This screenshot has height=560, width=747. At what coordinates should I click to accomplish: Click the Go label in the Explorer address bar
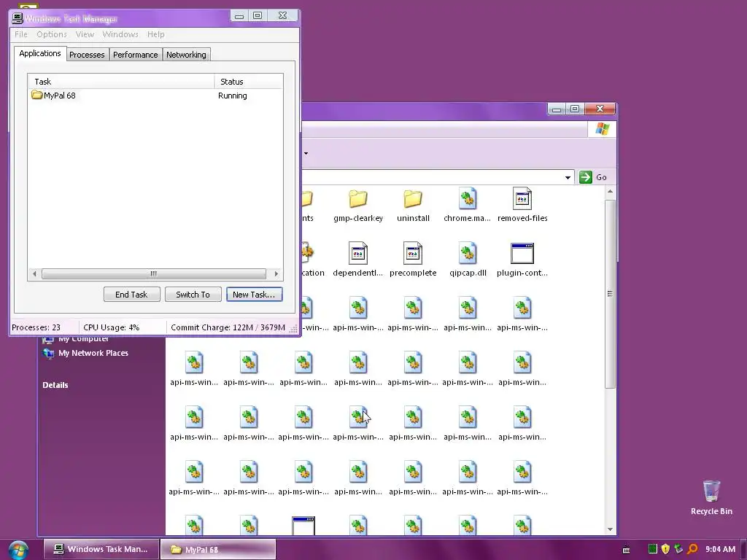601,177
